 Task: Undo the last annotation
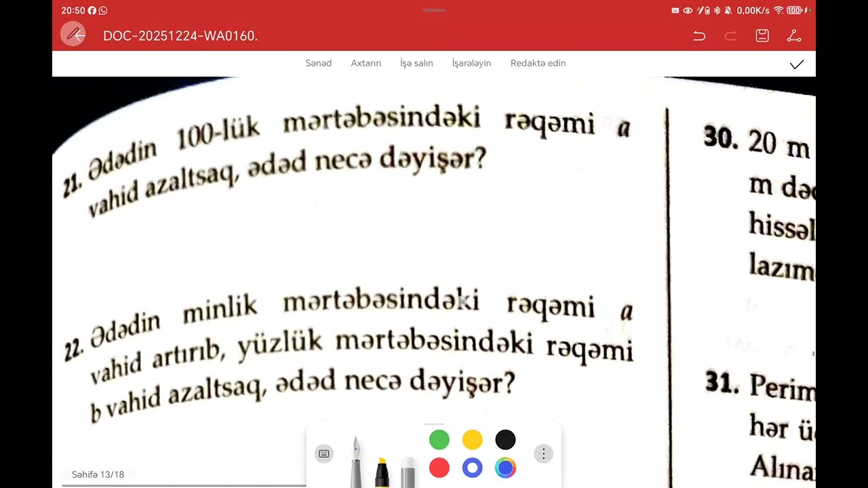point(699,36)
